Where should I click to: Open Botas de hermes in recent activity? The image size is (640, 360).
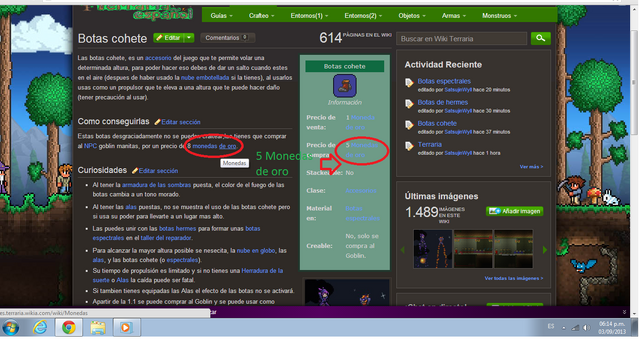point(442,102)
